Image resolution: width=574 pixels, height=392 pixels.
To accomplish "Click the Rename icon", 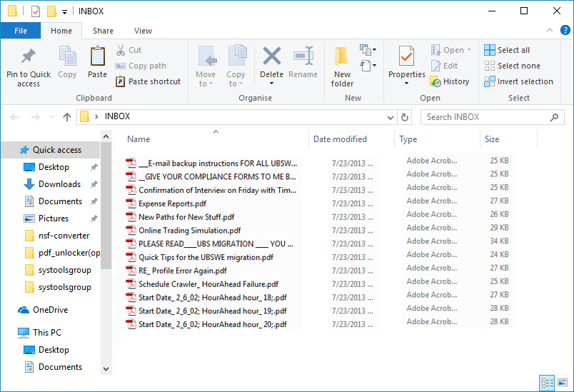I will (x=303, y=56).
